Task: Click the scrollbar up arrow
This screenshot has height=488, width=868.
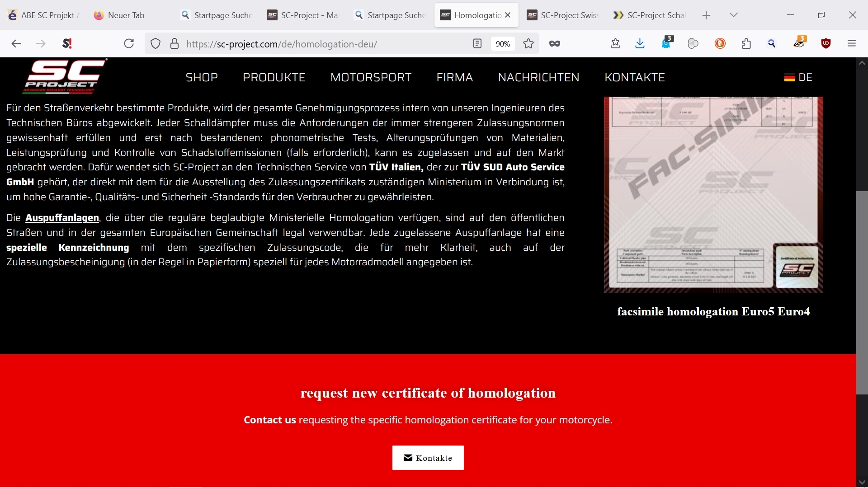Action: (862, 63)
